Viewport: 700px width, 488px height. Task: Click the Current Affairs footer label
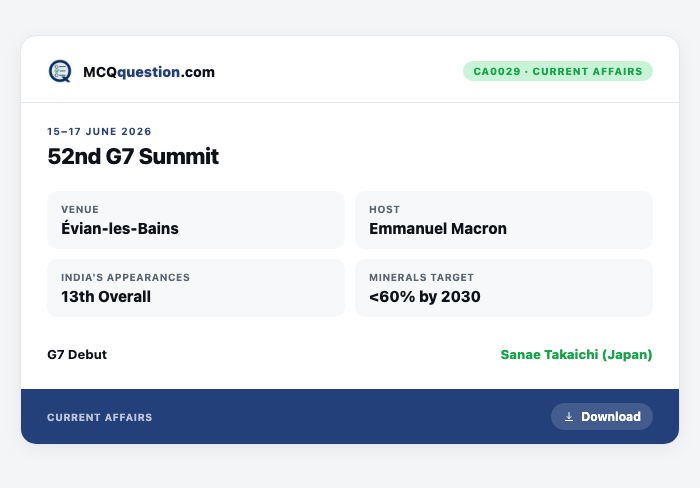100,417
